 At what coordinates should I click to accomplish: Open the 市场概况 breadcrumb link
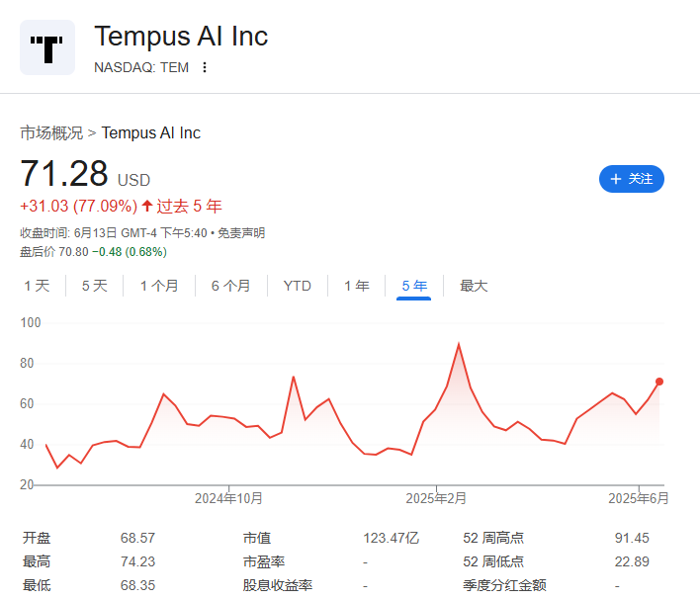tap(51, 133)
